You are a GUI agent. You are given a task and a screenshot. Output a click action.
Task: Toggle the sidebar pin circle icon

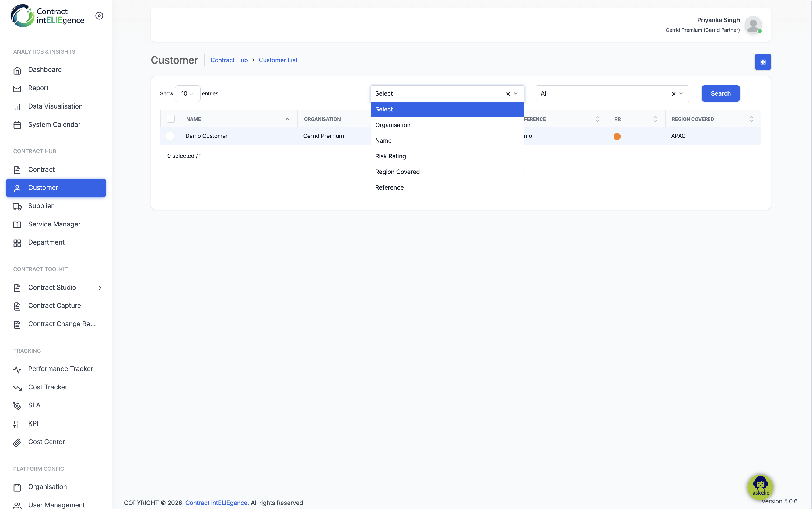pos(99,16)
